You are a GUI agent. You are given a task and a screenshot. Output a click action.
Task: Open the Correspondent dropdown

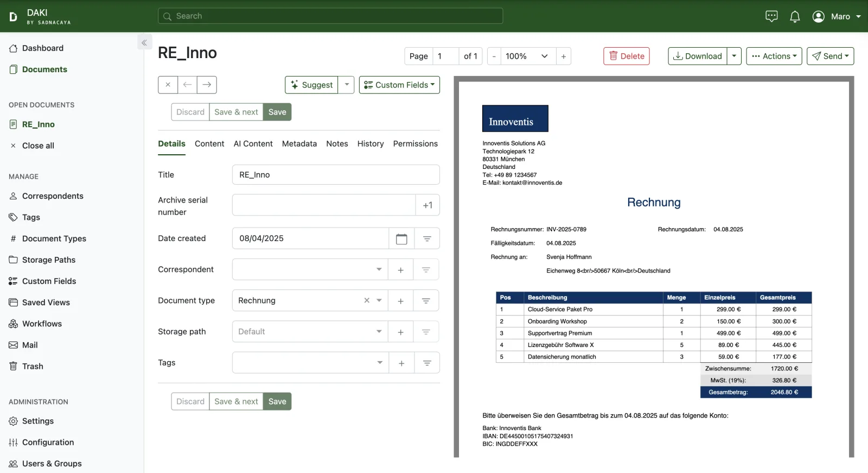point(310,269)
